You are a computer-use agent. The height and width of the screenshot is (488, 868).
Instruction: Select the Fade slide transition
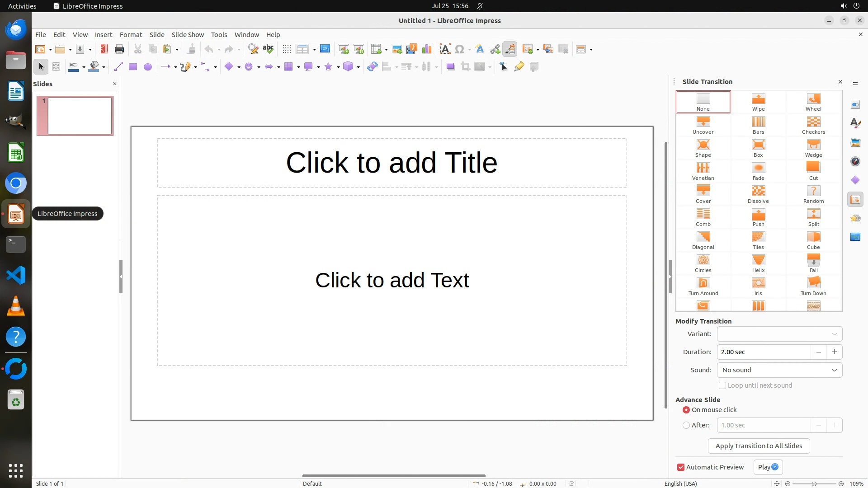(758, 171)
